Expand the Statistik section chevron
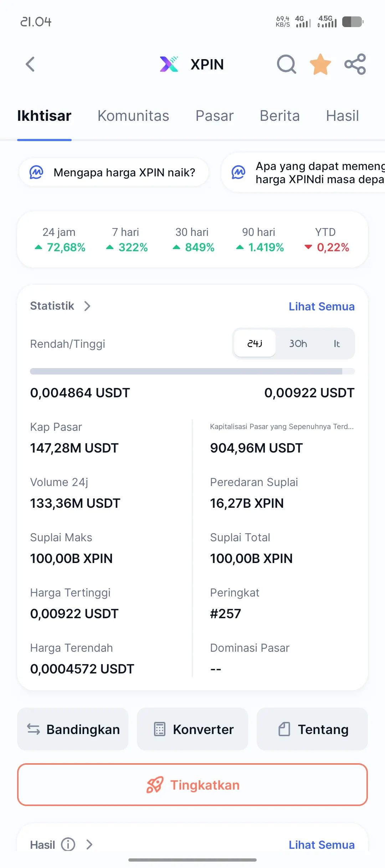Screen dimensions: 385x868 (x=87, y=306)
